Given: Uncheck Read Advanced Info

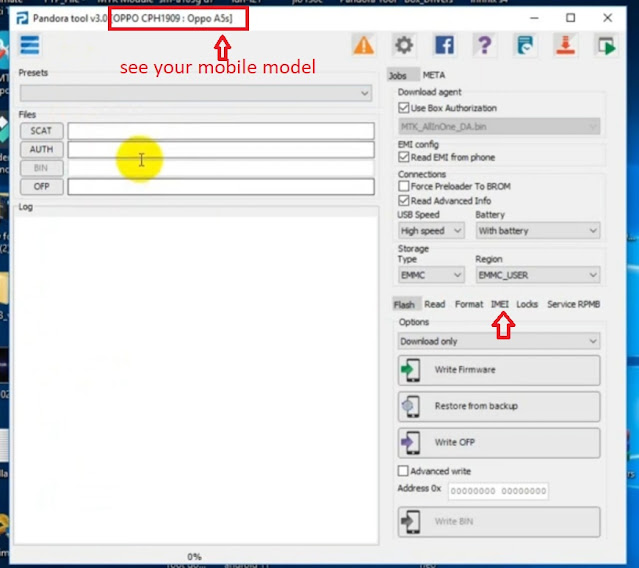Looking at the screenshot, I should coord(403,200).
